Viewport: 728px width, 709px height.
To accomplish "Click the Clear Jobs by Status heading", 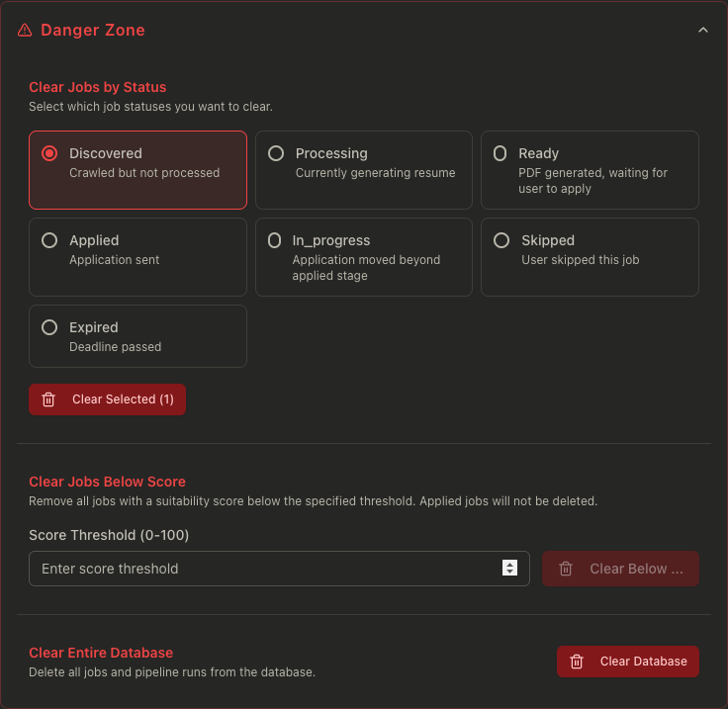I will [x=98, y=87].
